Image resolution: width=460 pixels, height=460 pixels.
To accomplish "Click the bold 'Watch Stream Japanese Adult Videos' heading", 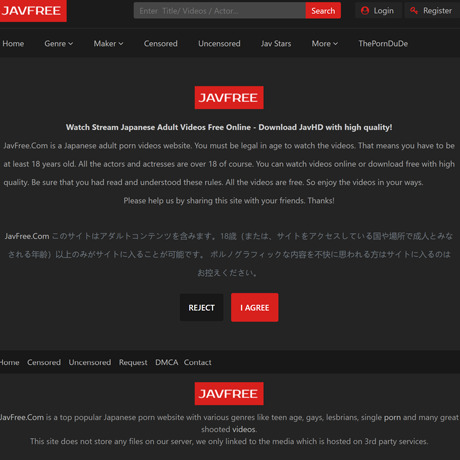I will click(x=229, y=127).
